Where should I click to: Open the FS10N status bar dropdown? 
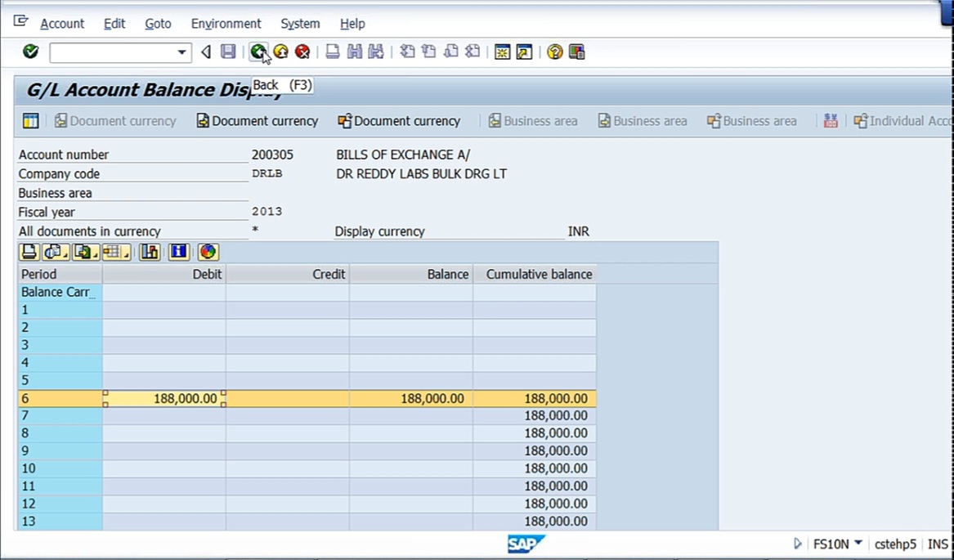click(858, 543)
